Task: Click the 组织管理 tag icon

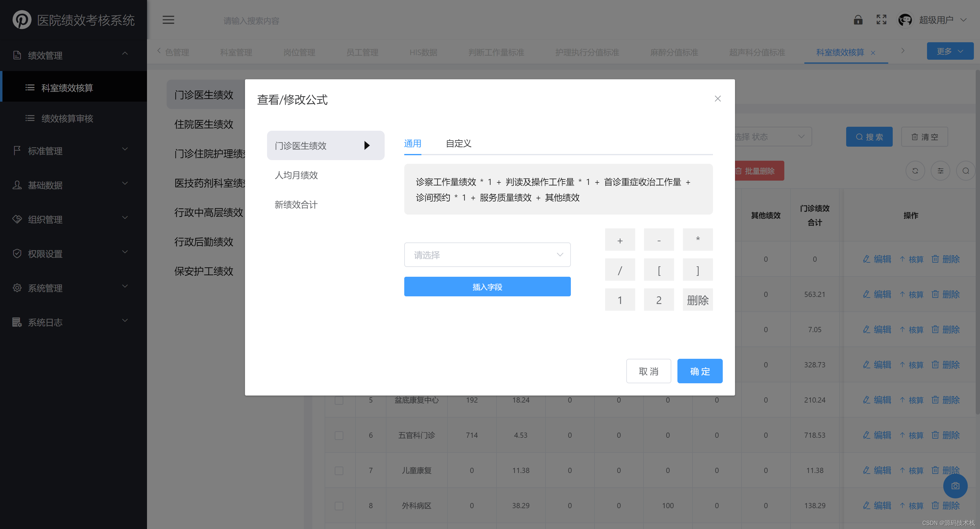Action: point(17,219)
